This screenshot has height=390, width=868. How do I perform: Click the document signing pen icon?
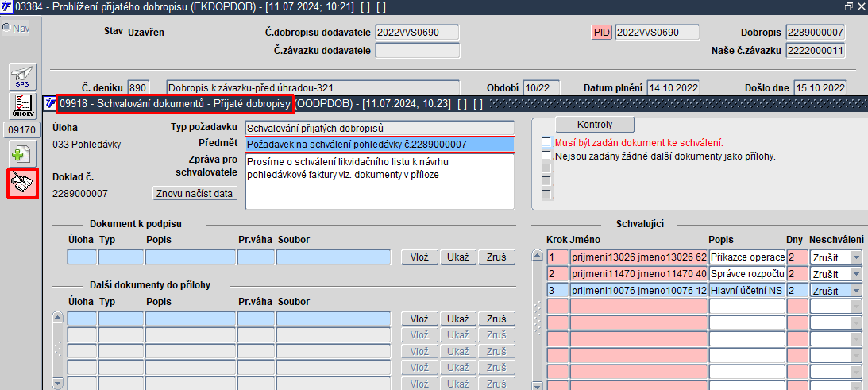[x=22, y=184]
